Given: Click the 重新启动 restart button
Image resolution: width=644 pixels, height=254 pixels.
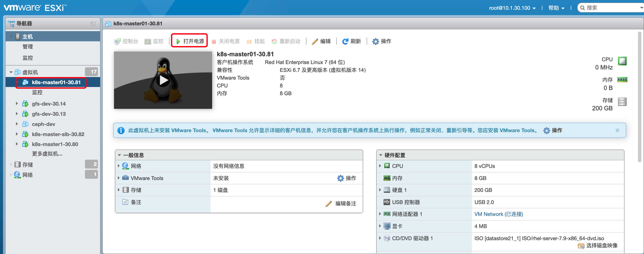Looking at the screenshot, I should (286, 41).
